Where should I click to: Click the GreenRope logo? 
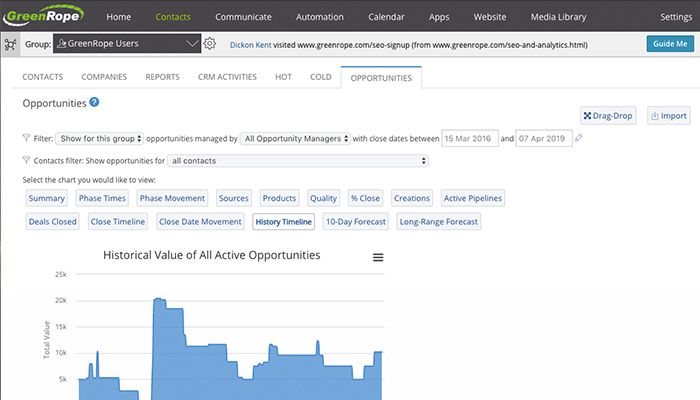coord(45,16)
